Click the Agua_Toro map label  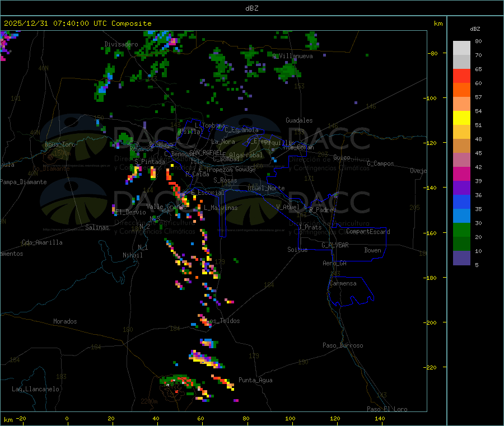[60, 144]
